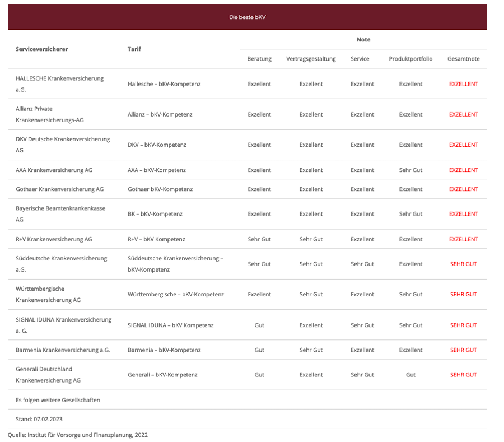Click the 'Die beste bKV' table title
Image resolution: width=504 pixels, height=442 pixels.
tap(247, 17)
